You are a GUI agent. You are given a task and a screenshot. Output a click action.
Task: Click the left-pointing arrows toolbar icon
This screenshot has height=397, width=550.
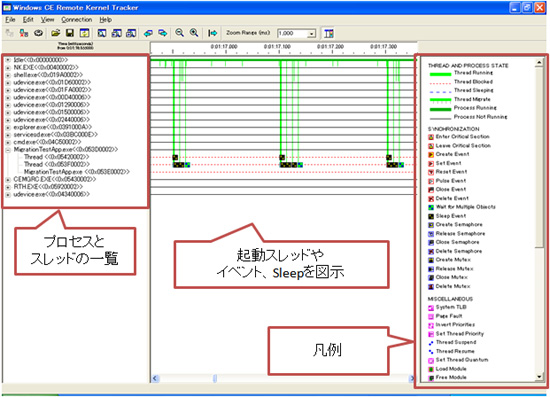point(148,33)
